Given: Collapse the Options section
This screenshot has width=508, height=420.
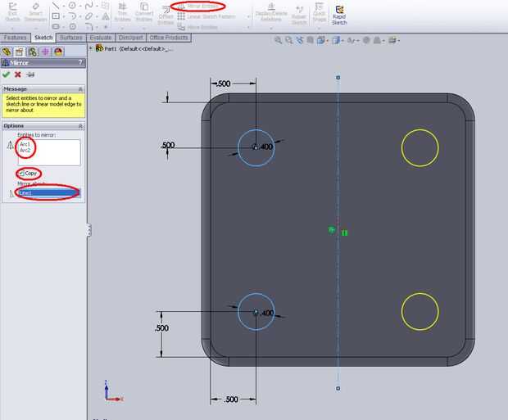Looking at the screenshot, I should (x=80, y=126).
